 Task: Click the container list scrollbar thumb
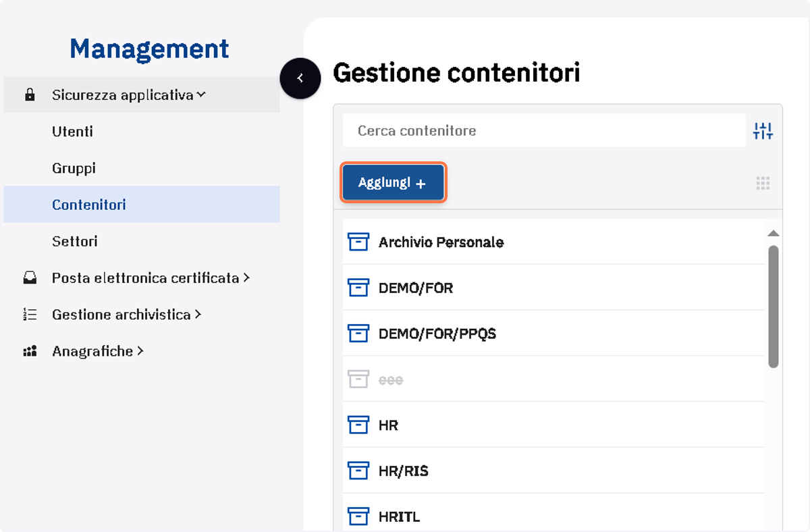pyautogui.click(x=774, y=307)
